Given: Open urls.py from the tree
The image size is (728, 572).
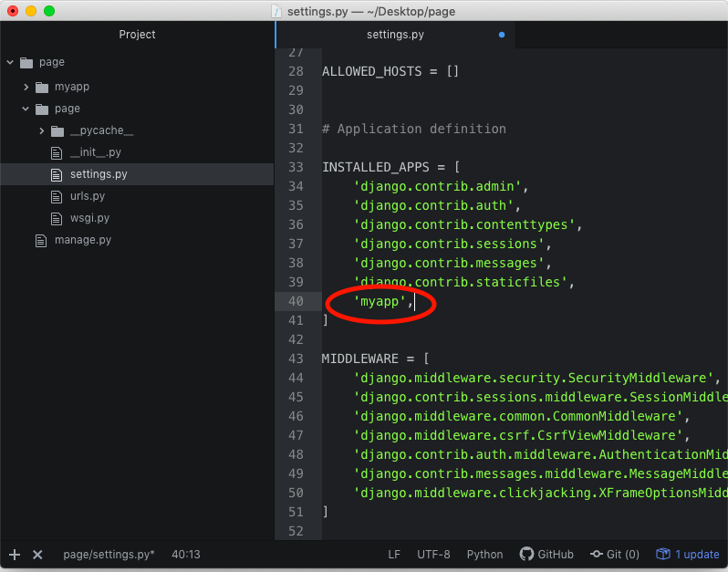Looking at the screenshot, I should 88,196.
